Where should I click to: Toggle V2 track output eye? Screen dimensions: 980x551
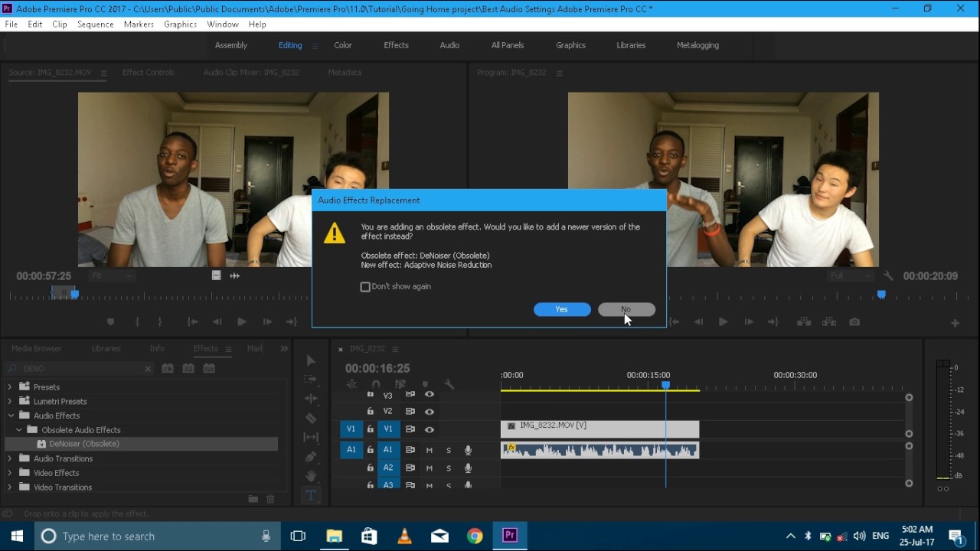tap(430, 412)
